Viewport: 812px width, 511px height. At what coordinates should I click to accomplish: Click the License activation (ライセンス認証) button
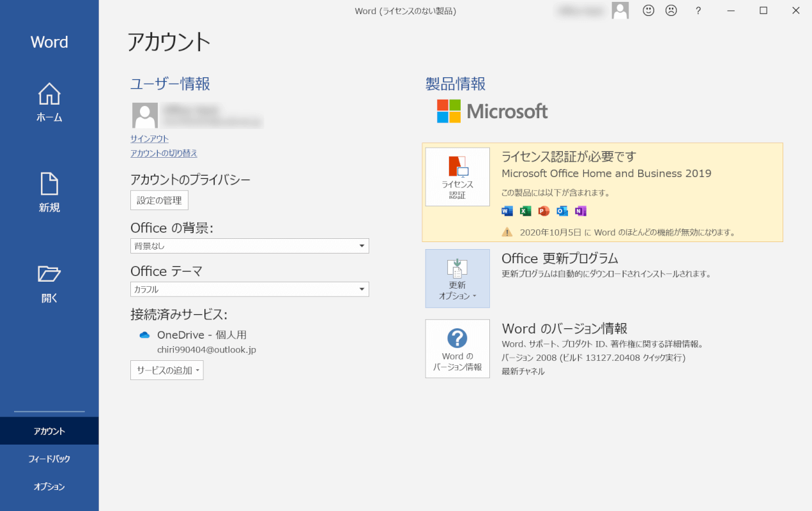(x=457, y=177)
